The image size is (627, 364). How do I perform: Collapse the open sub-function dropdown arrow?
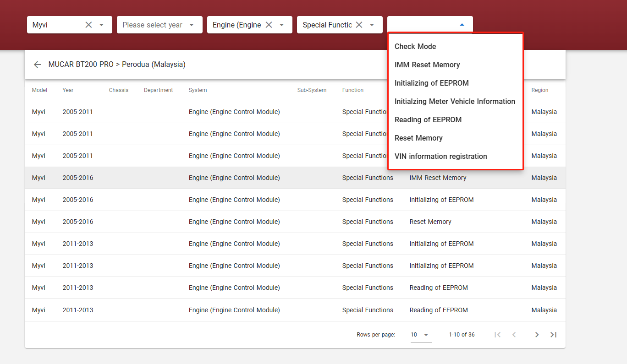coord(462,25)
